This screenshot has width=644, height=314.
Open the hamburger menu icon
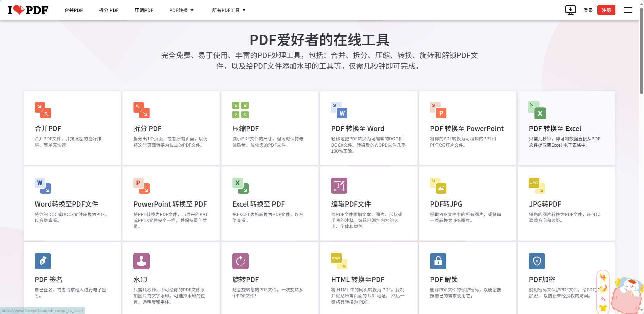coord(628,10)
